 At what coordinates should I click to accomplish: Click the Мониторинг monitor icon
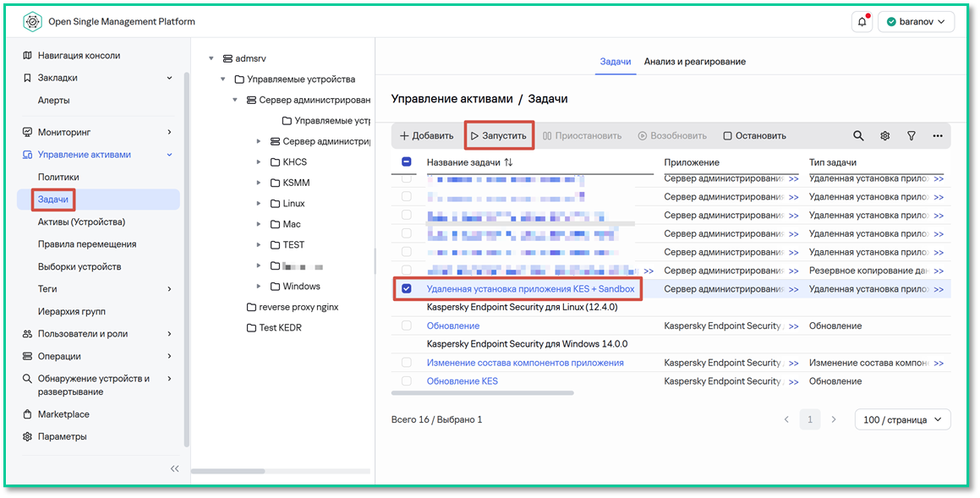coord(27,133)
